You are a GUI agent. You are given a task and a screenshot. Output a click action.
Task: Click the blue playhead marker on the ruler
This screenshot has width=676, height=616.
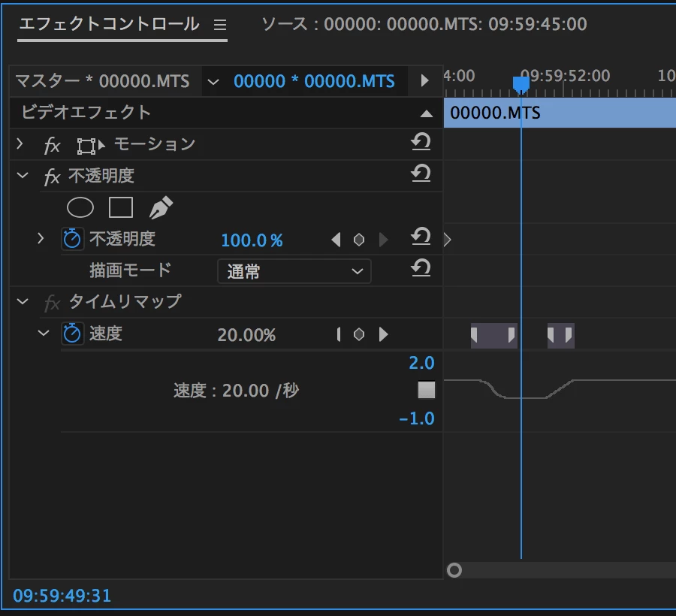click(521, 84)
